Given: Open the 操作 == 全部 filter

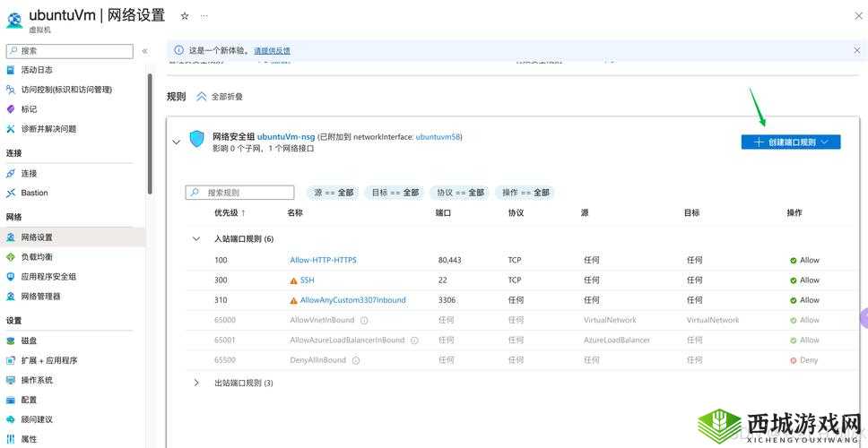Looking at the screenshot, I should [x=525, y=193].
